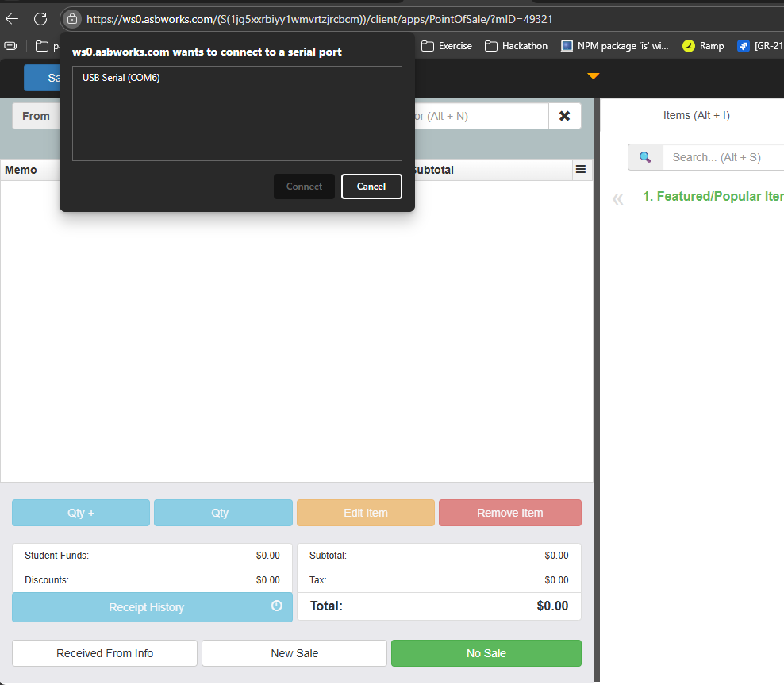Click the blue Sa... tab button
This screenshot has width=784, height=685.
[x=41, y=78]
